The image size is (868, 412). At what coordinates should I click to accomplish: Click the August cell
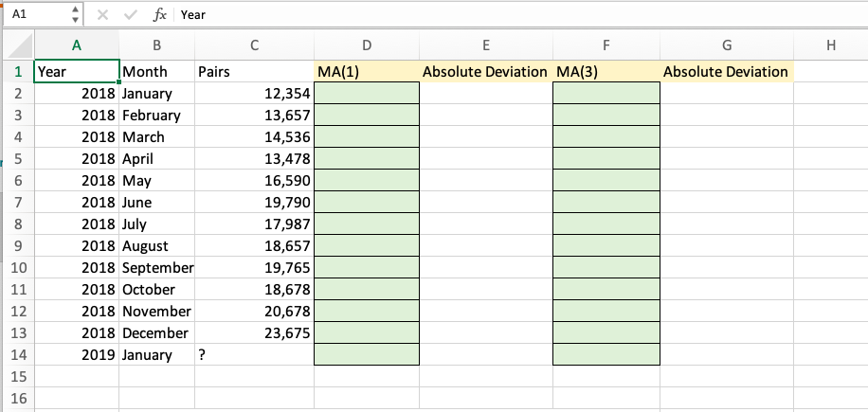pyautogui.click(x=156, y=245)
